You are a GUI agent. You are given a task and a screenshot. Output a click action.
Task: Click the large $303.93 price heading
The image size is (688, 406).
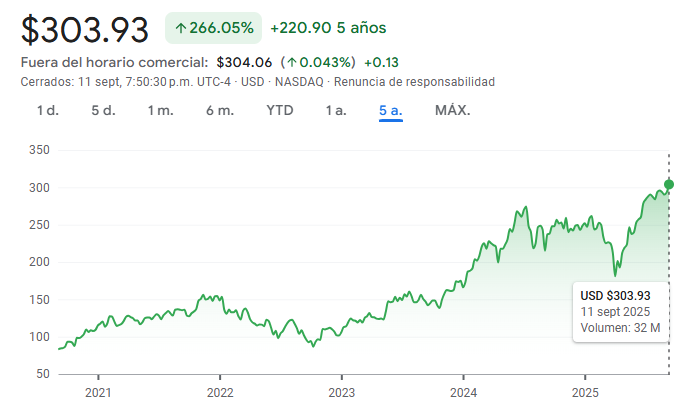click(x=85, y=30)
